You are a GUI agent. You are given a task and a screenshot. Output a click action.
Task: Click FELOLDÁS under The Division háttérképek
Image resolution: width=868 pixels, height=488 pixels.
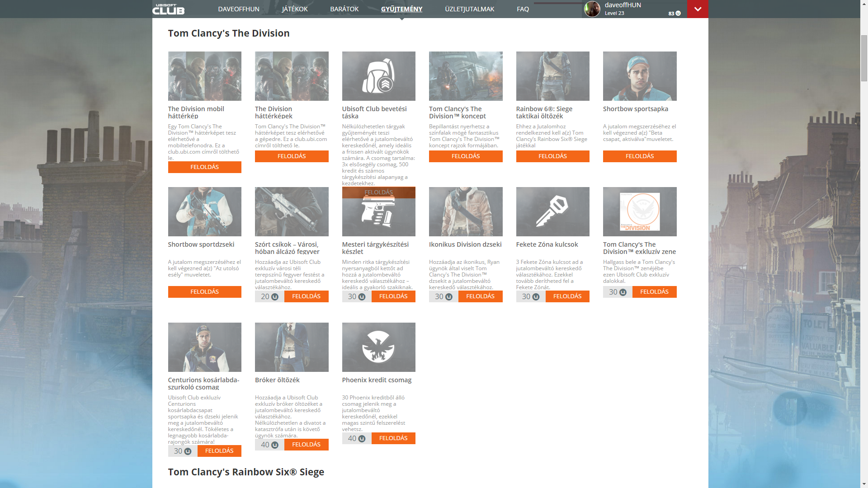pyautogui.click(x=292, y=156)
